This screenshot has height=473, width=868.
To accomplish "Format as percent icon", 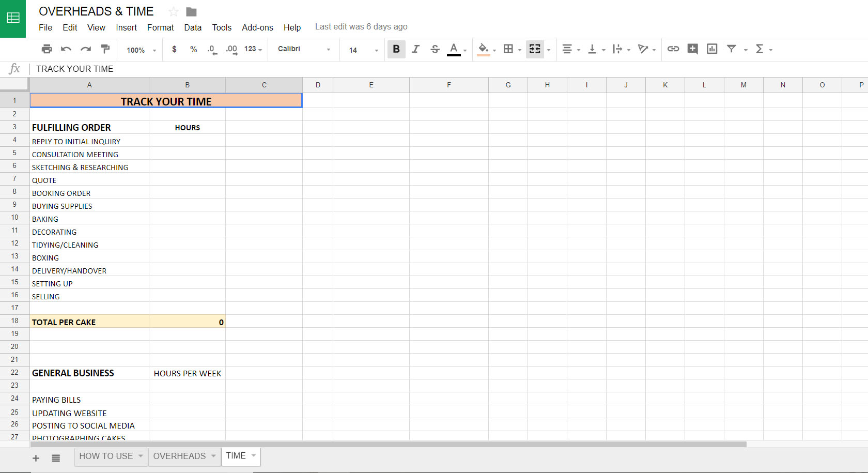I will point(194,49).
